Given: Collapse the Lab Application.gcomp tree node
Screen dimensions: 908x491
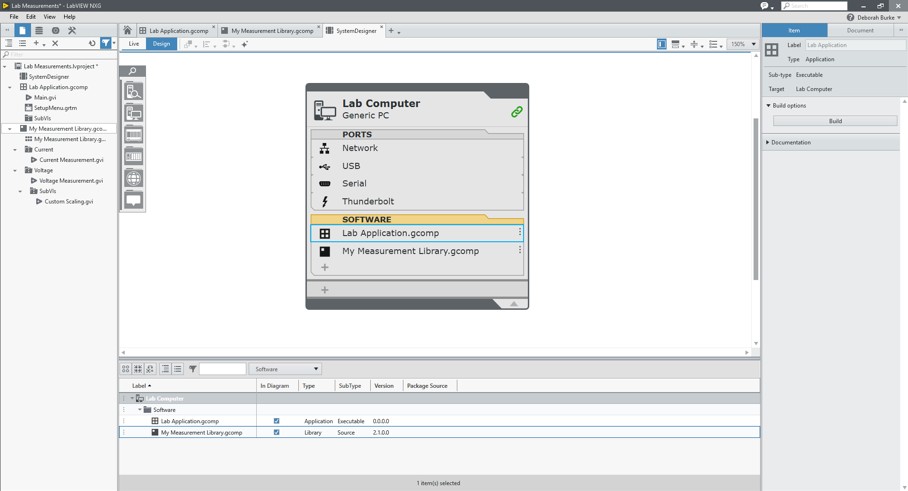Looking at the screenshot, I should 10,87.
